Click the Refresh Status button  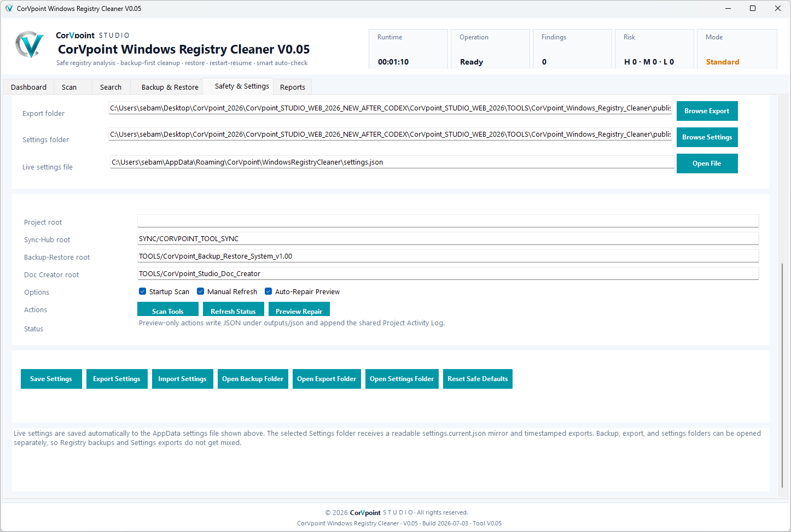tap(234, 309)
